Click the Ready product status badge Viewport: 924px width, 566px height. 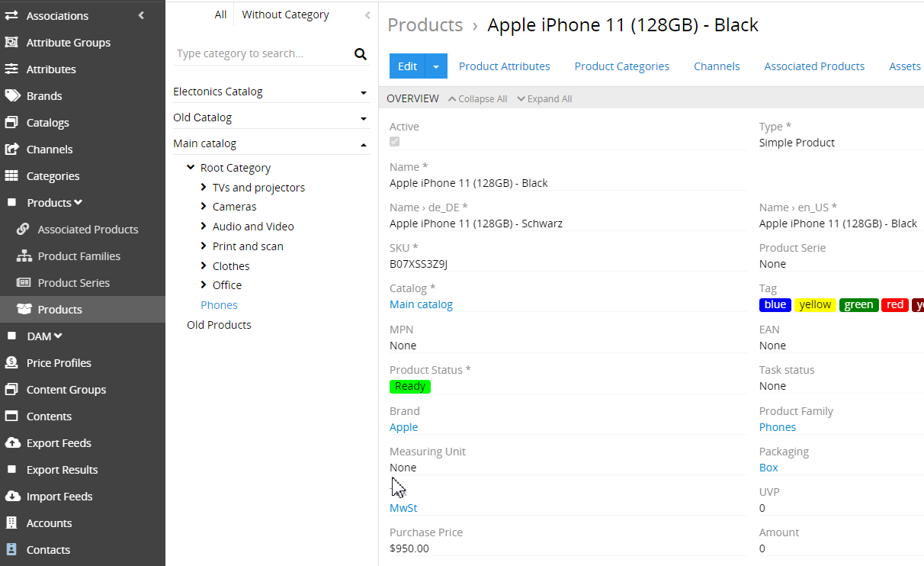coord(410,386)
